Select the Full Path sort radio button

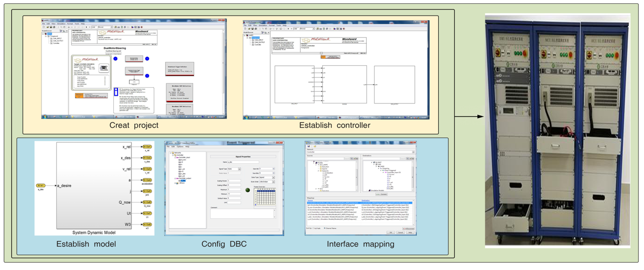(313, 228)
